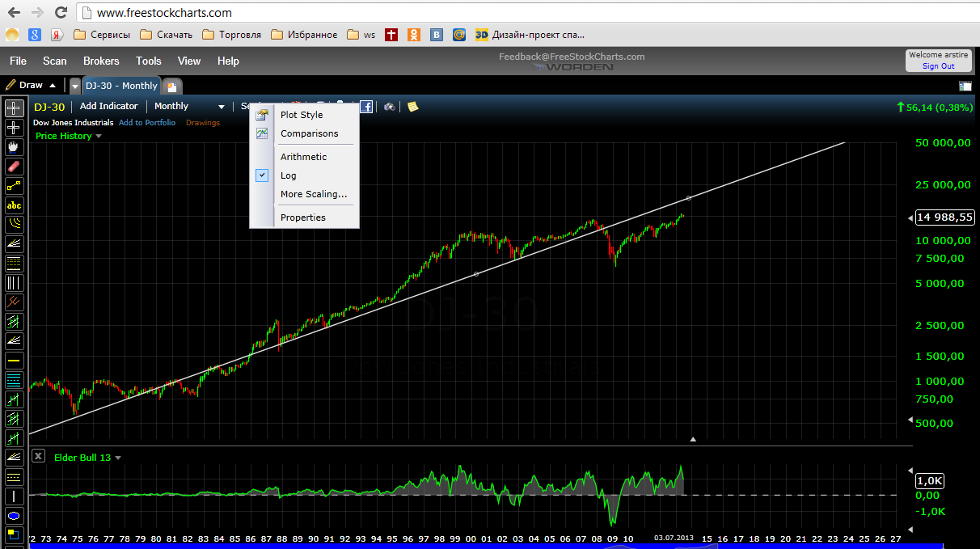
Task: Switch to the DJ-30 - Monthly tab
Action: 121,86
